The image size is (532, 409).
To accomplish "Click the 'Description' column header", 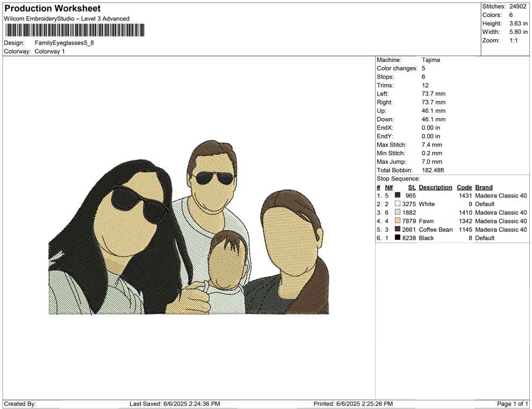I will (x=435, y=187).
